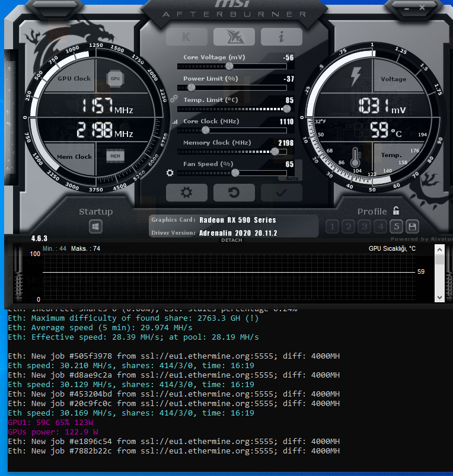Image resolution: width=453 pixels, height=476 pixels.
Task: Click the 'Maximum difficulty of found share' line
Action: click(133, 318)
